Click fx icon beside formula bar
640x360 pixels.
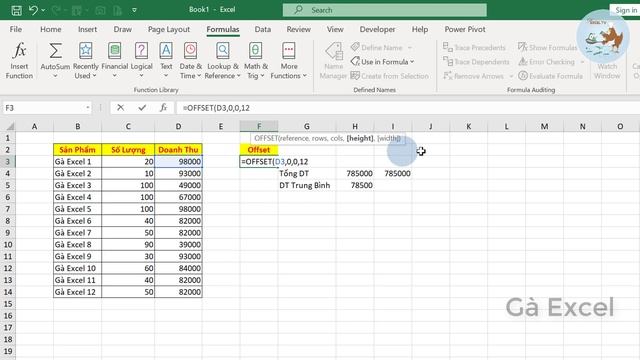tap(163, 108)
